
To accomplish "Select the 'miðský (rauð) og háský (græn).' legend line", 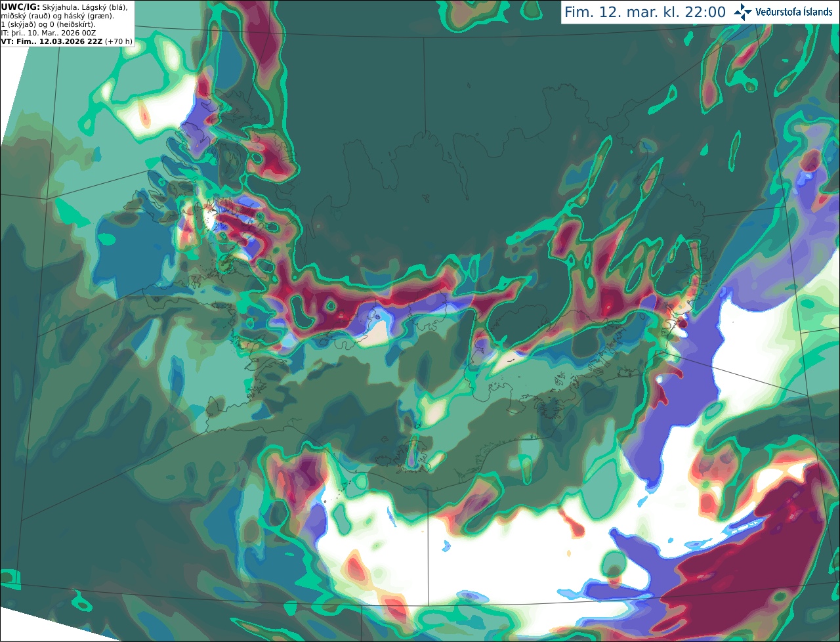I will (57, 16).
